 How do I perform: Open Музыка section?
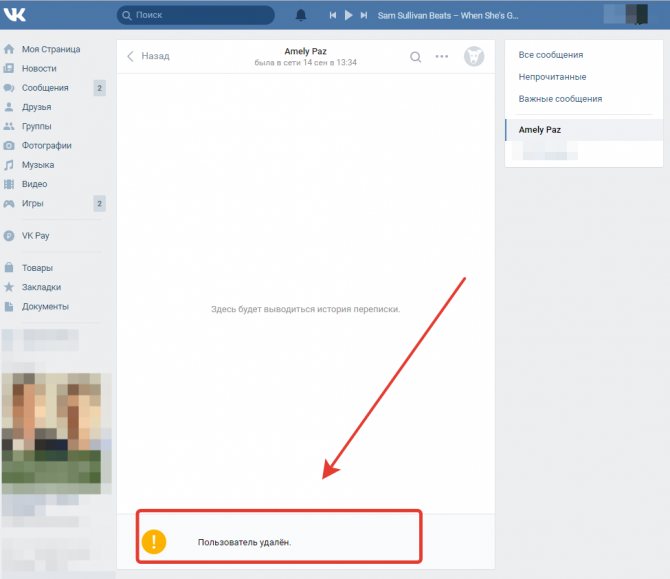click(x=38, y=165)
